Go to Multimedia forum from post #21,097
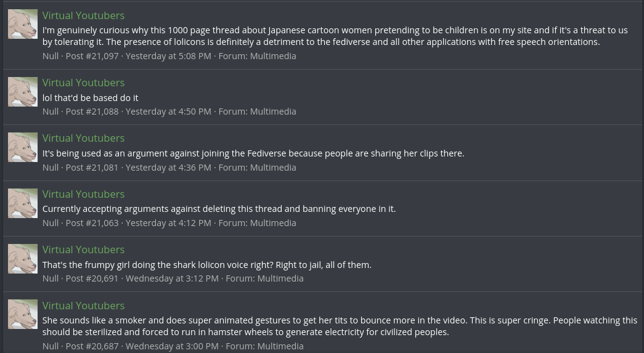The width and height of the screenshot is (644, 353). click(273, 56)
